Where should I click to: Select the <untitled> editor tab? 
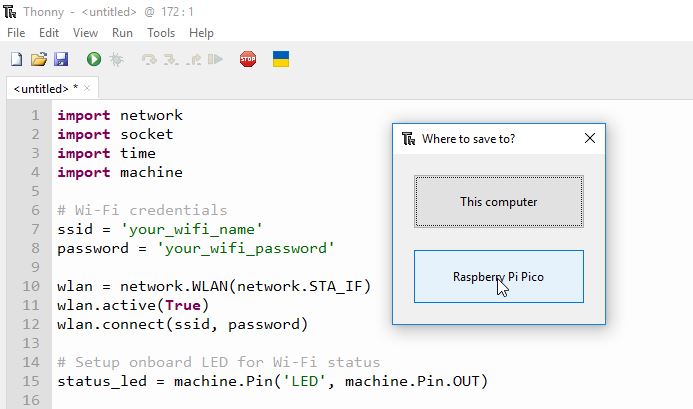[x=41, y=89]
